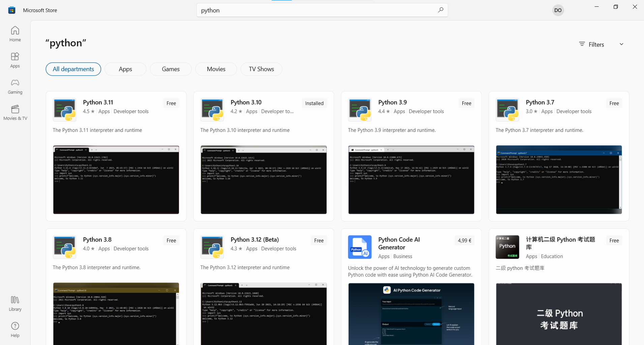Switch to the Games filter
Screen dimensions: 644x345
click(x=171, y=69)
